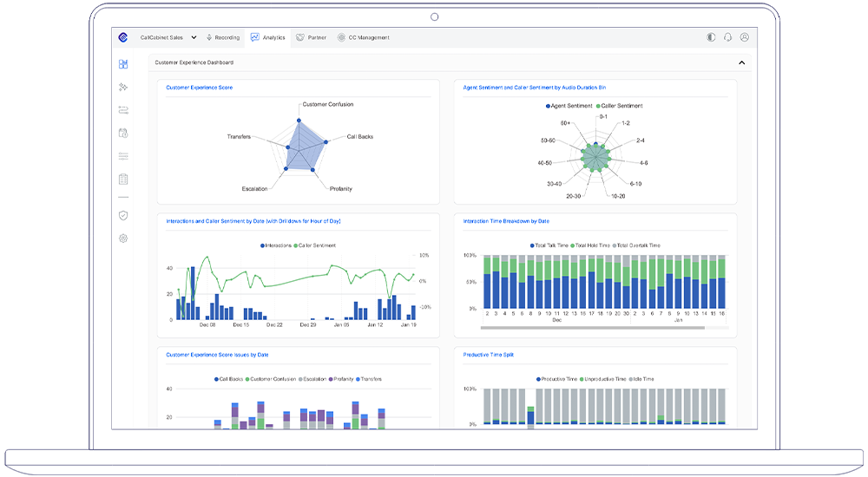Click the CallCabinet logo icon
The width and height of the screenshot is (868, 477).
coord(123,37)
